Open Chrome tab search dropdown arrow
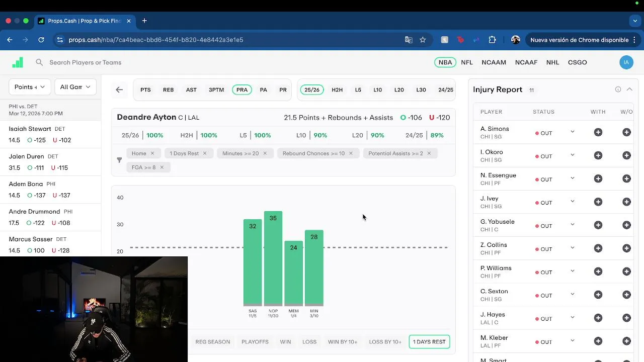This screenshot has height=362, width=644. 635,21
